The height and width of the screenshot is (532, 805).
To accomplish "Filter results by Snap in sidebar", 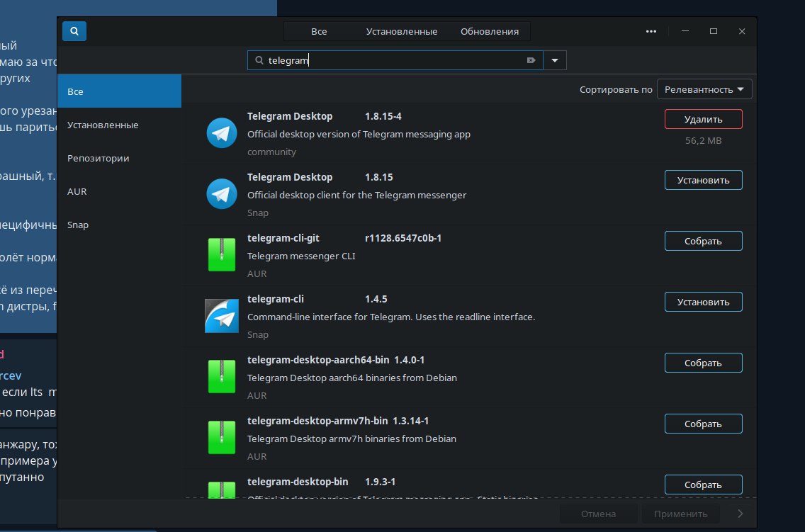I will (119, 225).
